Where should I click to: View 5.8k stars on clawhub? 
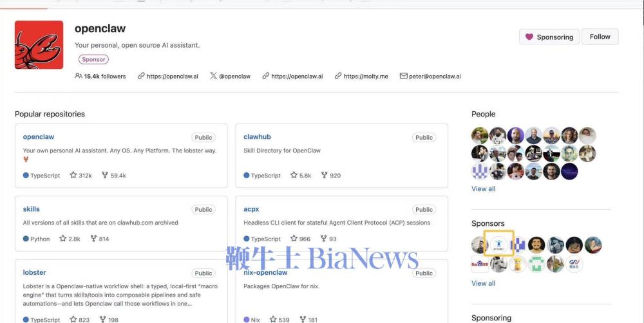301,175
